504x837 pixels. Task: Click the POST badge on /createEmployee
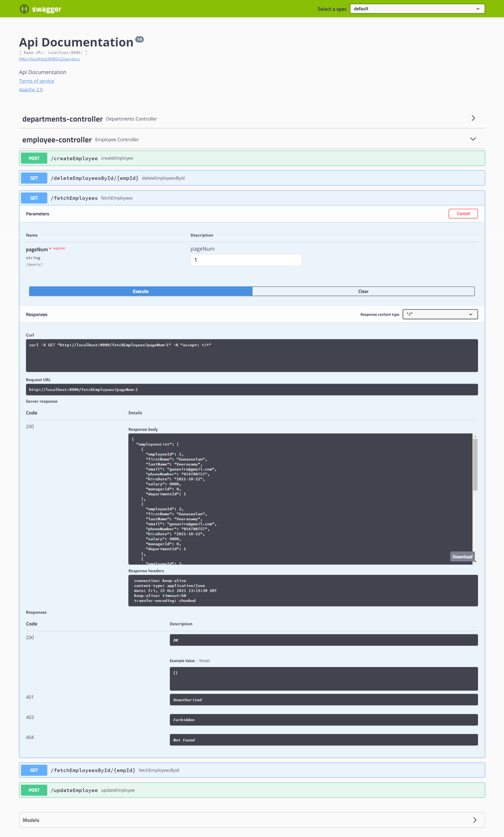tap(34, 158)
